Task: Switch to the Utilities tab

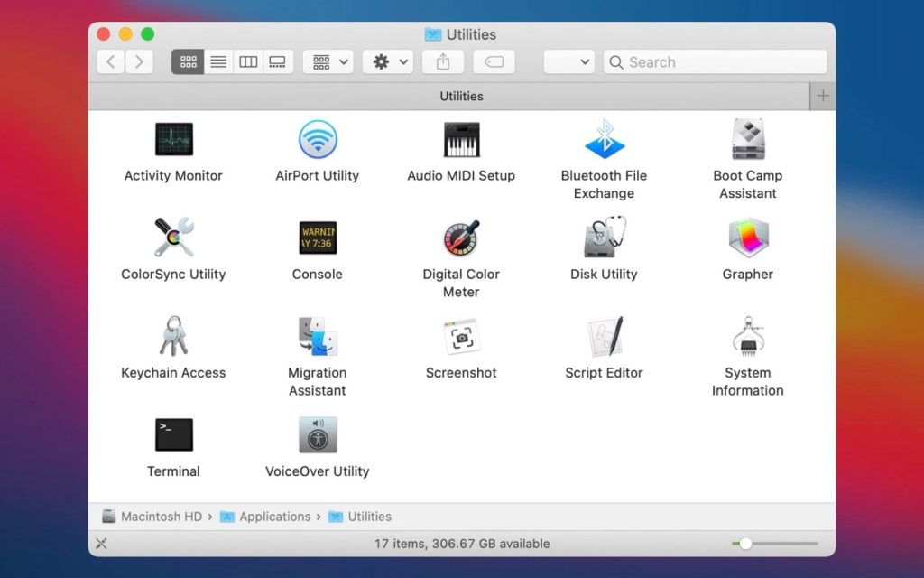Action: pyautogui.click(x=461, y=96)
